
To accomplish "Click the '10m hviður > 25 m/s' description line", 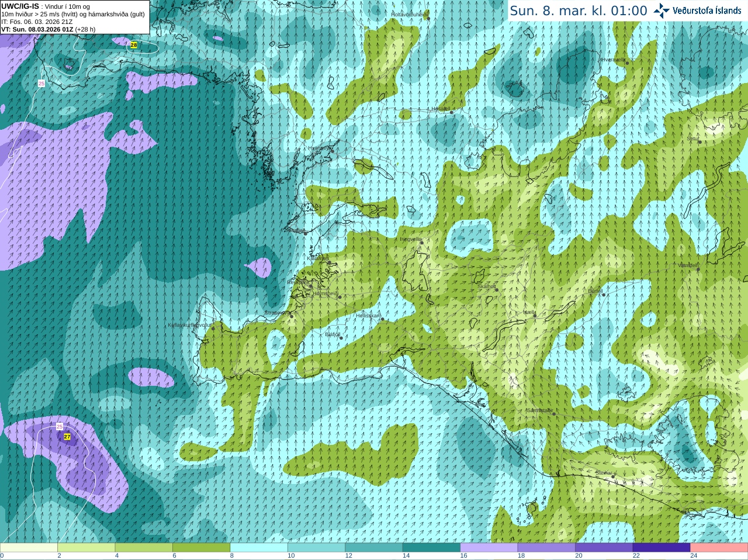I will click(73, 14).
